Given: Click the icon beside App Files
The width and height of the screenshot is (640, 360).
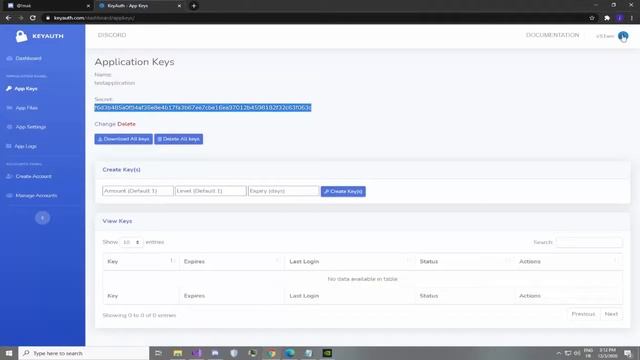Looking at the screenshot, I should pyautogui.click(x=9, y=108).
